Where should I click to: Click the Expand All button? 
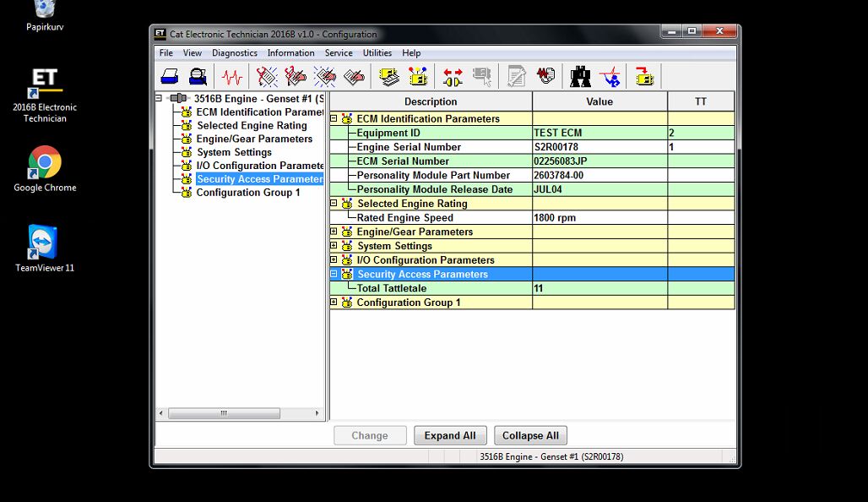tap(450, 435)
